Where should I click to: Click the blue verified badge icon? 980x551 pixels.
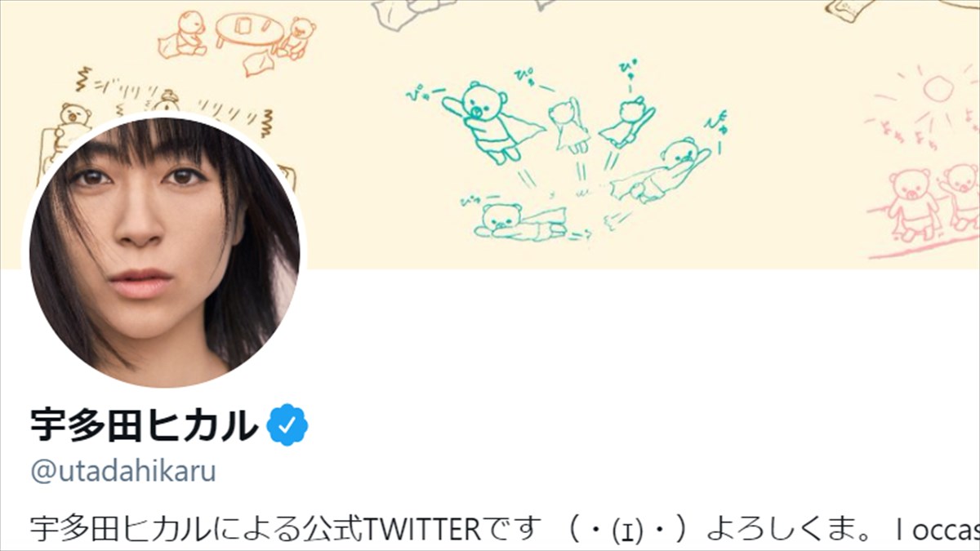pos(289,424)
